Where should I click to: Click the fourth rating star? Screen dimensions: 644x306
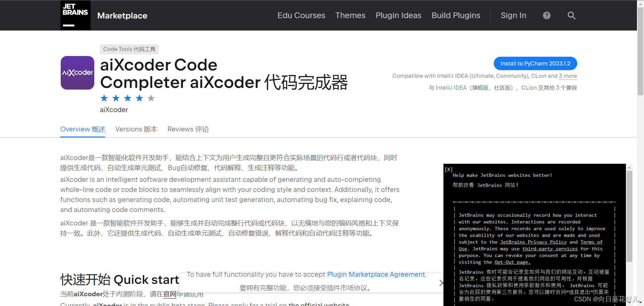pos(140,98)
